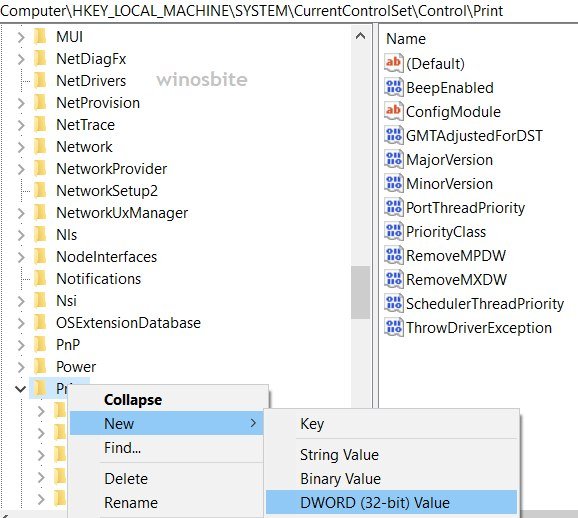Viewport: 578px width, 518px height.
Task: Expand the OSExtensionDatabase key
Action: tap(21, 323)
